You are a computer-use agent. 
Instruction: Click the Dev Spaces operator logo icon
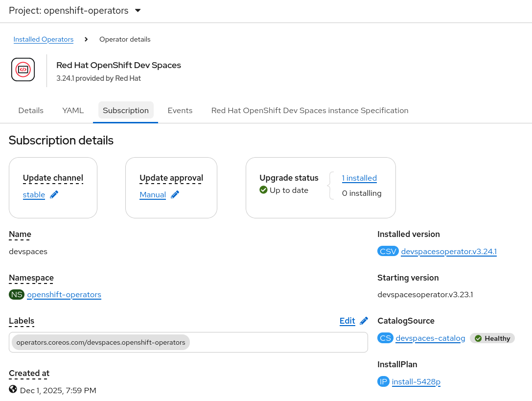(x=23, y=70)
